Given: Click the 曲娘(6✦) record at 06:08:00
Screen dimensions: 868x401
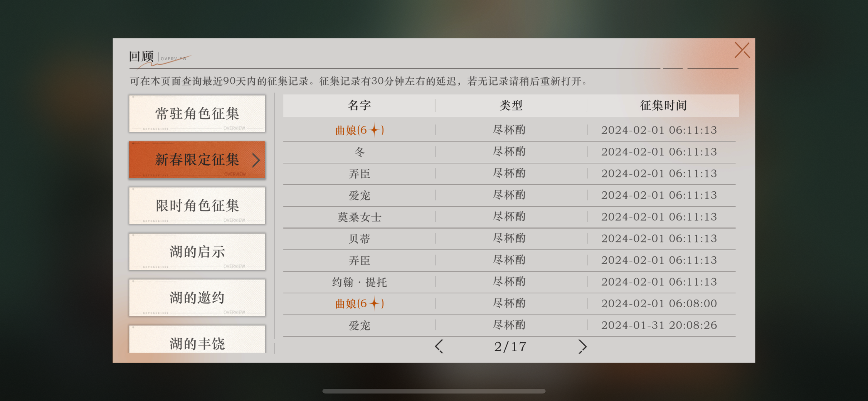Looking at the screenshot, I should pos(359,303).
